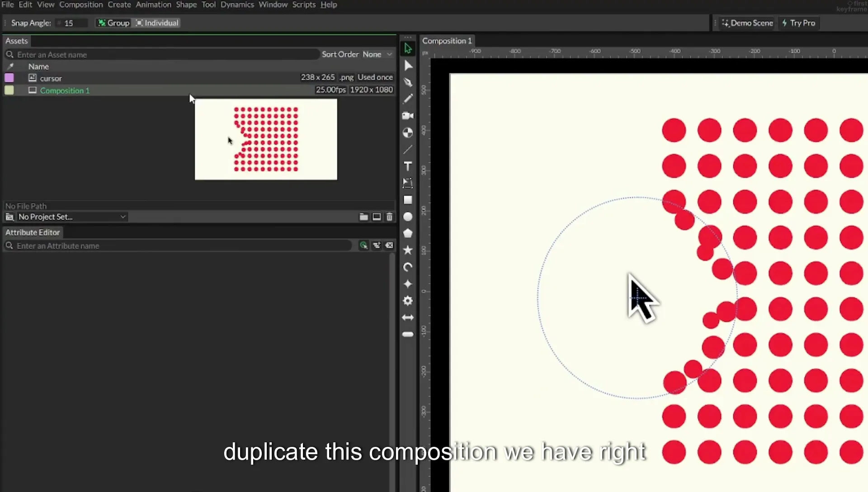Viewport: 868px width, 492px height.
Task: Select the Star tool
Action: click(408, 250)
